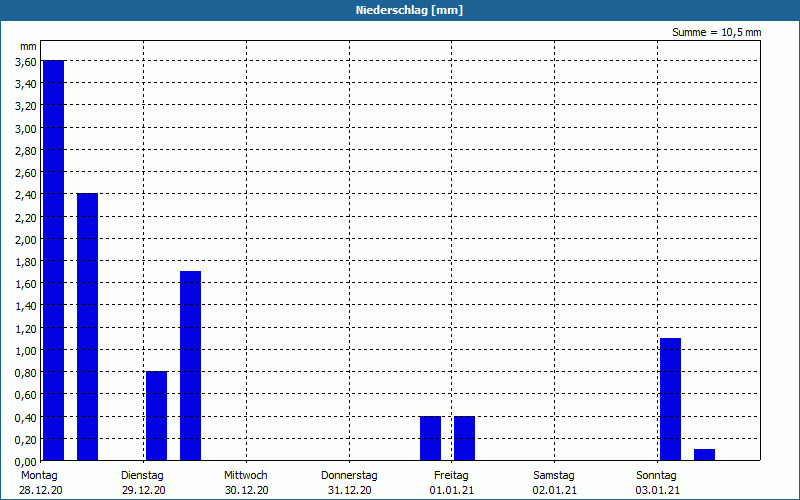
Task: Click the 02.01.21 date label
Action: [555, 491]
